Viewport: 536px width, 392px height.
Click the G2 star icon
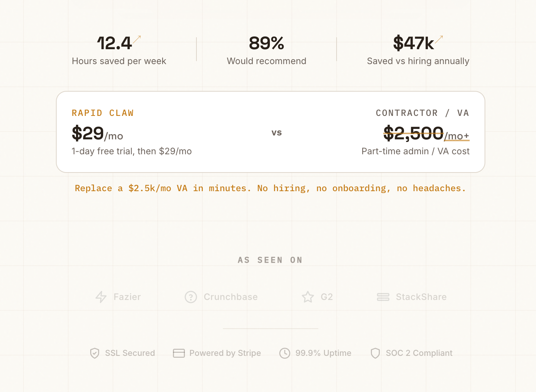(x=308, y=297)
